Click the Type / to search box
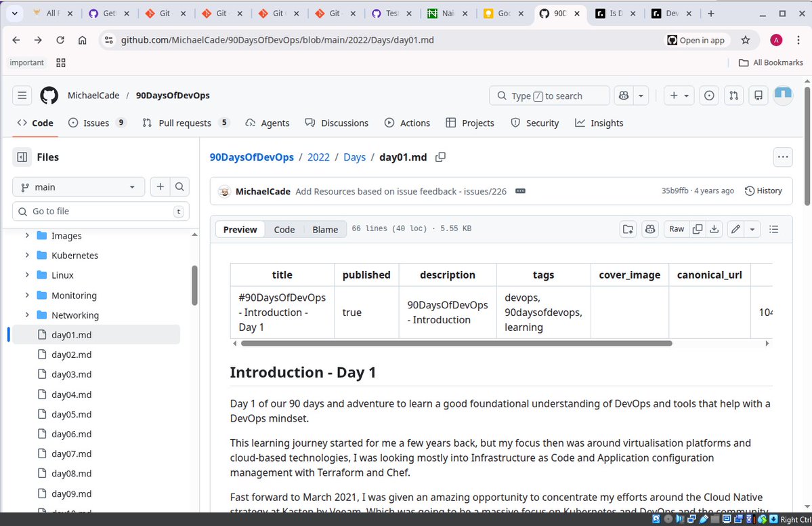The height and width of the screenshot is (526, 812). click(549, 96)
